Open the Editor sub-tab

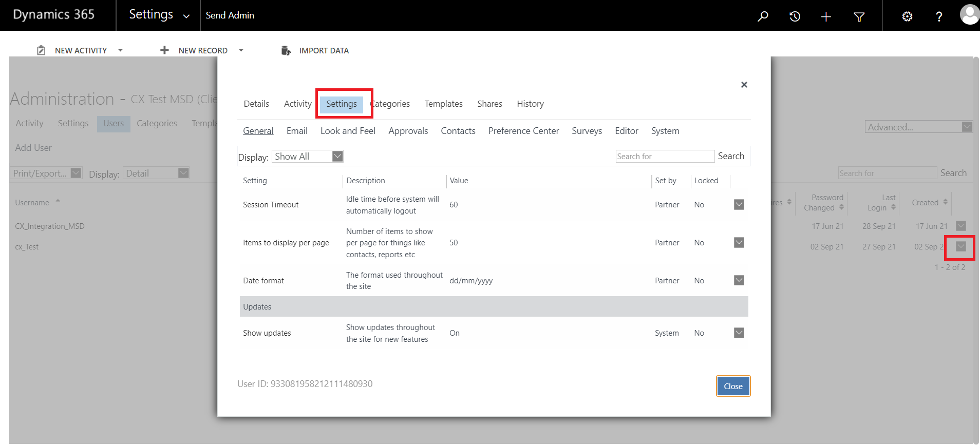627,131
